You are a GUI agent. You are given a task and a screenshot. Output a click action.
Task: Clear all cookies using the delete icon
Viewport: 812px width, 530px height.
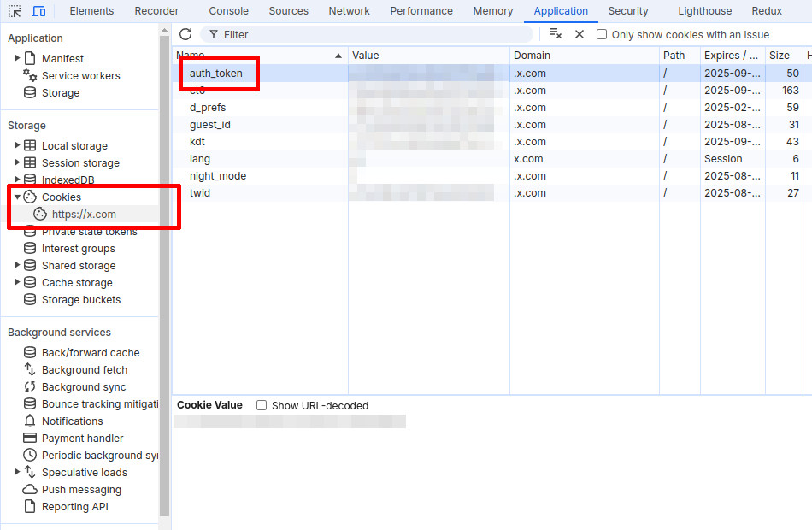click(x=555, y=34)
